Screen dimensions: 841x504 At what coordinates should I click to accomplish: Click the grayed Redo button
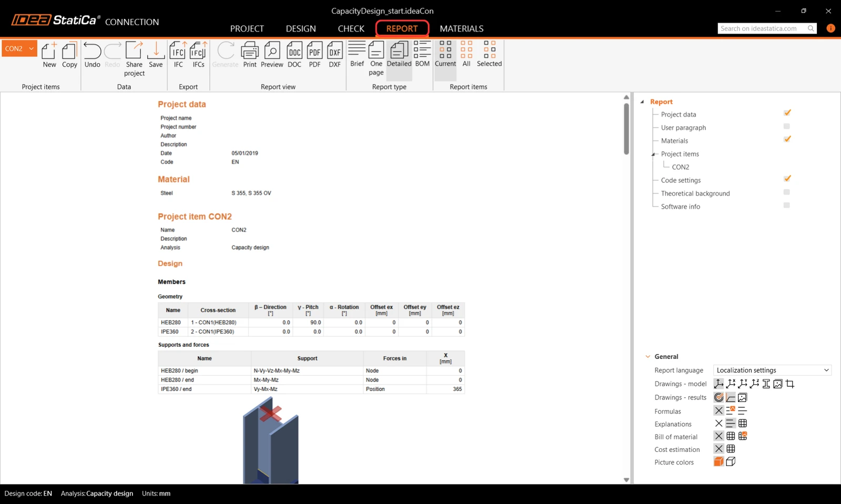(x=112, y=55)
